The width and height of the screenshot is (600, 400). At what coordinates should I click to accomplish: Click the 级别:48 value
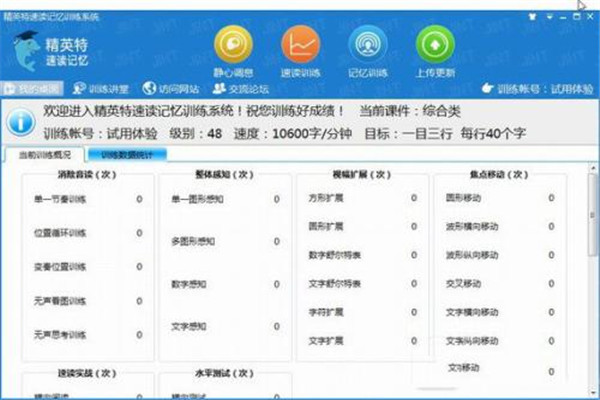196,134
